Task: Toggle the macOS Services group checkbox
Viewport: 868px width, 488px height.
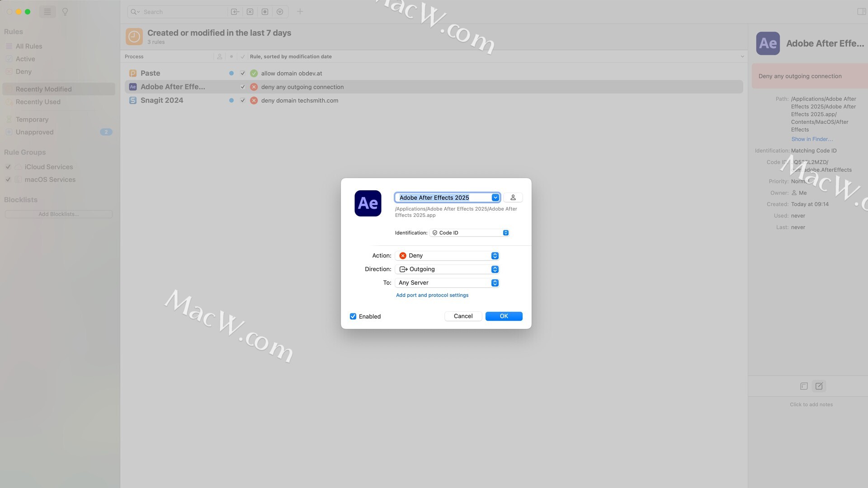Action: (8, 179)
